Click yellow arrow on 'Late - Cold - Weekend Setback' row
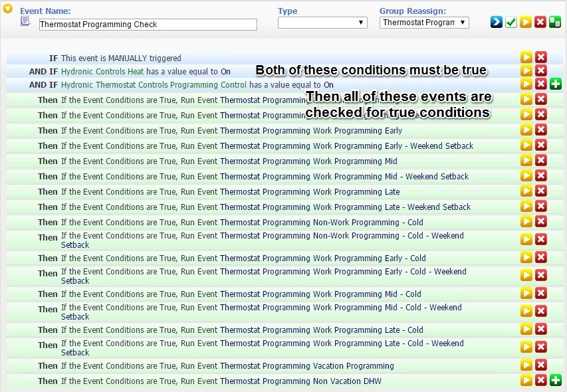567x392 pixels. coord(526,347)
